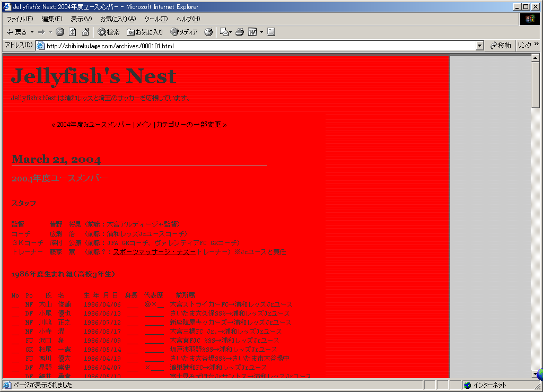
Task: Click the status bar page-loaded icon
Action: click(7, 385)
